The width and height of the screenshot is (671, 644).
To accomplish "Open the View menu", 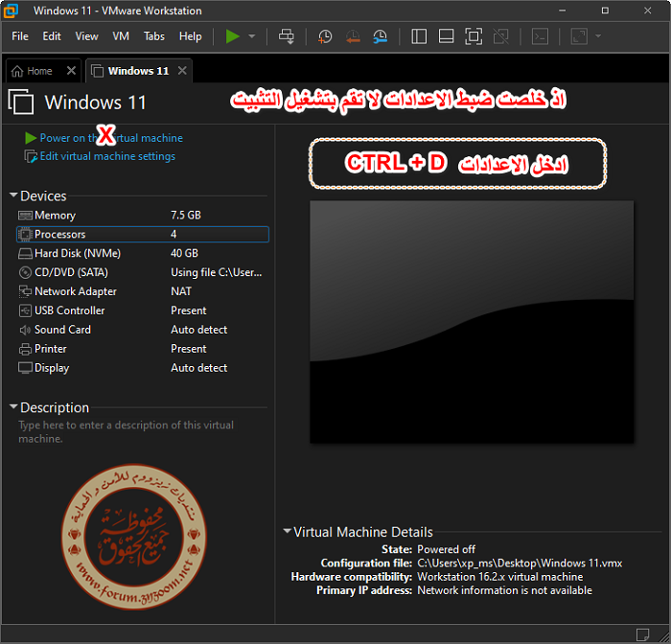I will (87, 36).
